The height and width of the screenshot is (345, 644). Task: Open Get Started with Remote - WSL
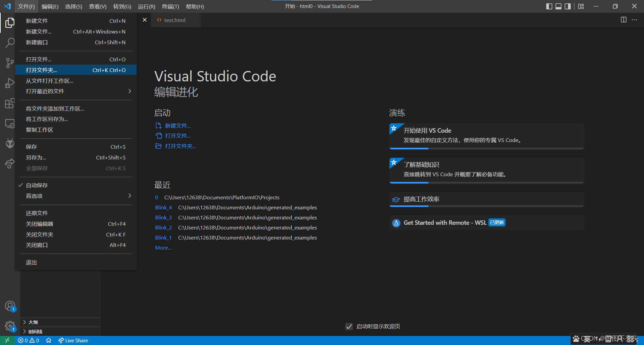click(487, 223)
